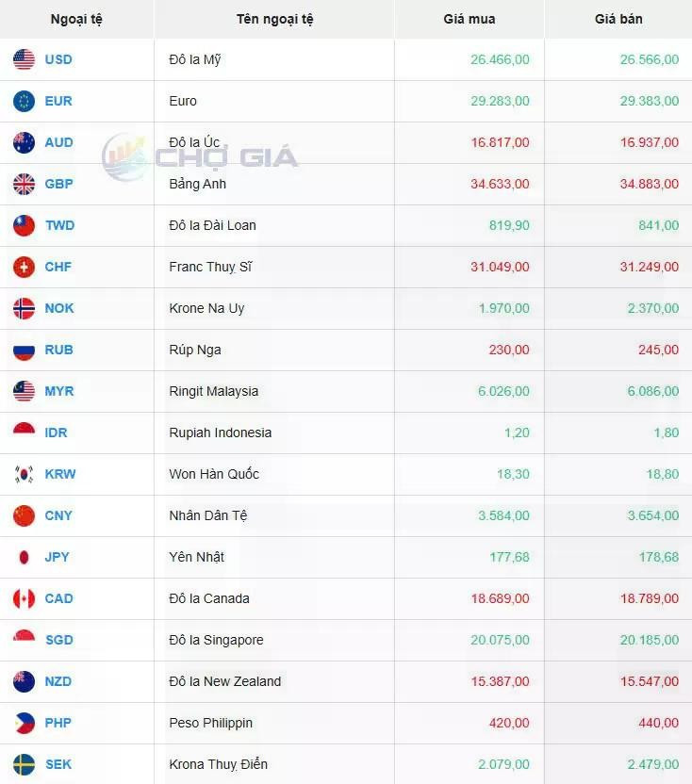The height and width of the screenshot is (784, 692).
Task: Select the Norway flag icon beside NOK
Action: pyautogui.click(x=24, y=308)
